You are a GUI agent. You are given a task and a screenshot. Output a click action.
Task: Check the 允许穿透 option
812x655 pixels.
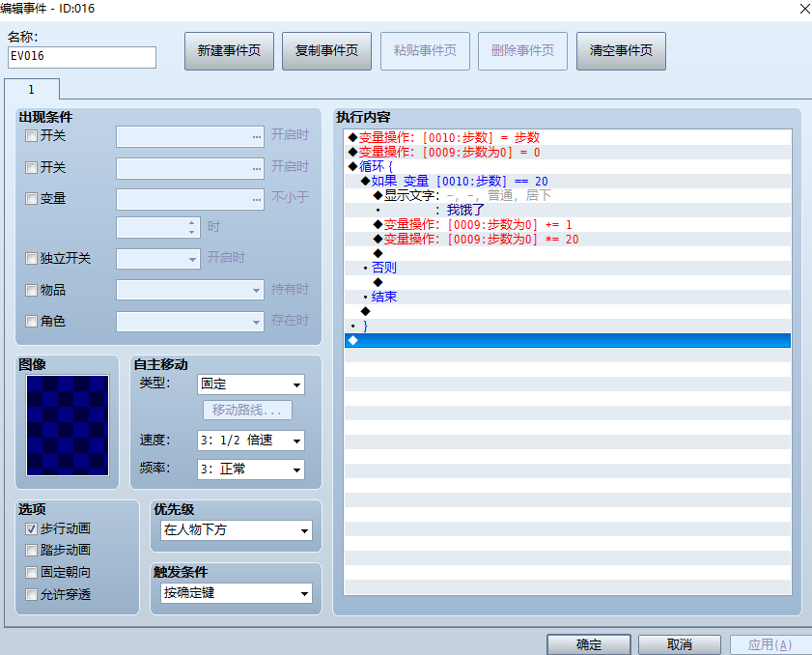32,595
